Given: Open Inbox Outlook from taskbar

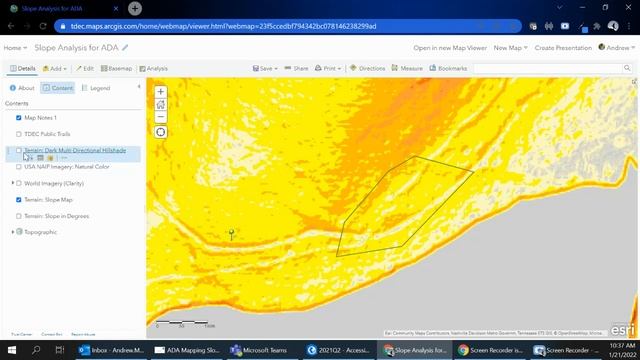Looking at the screenshot, I should (111, 350).
